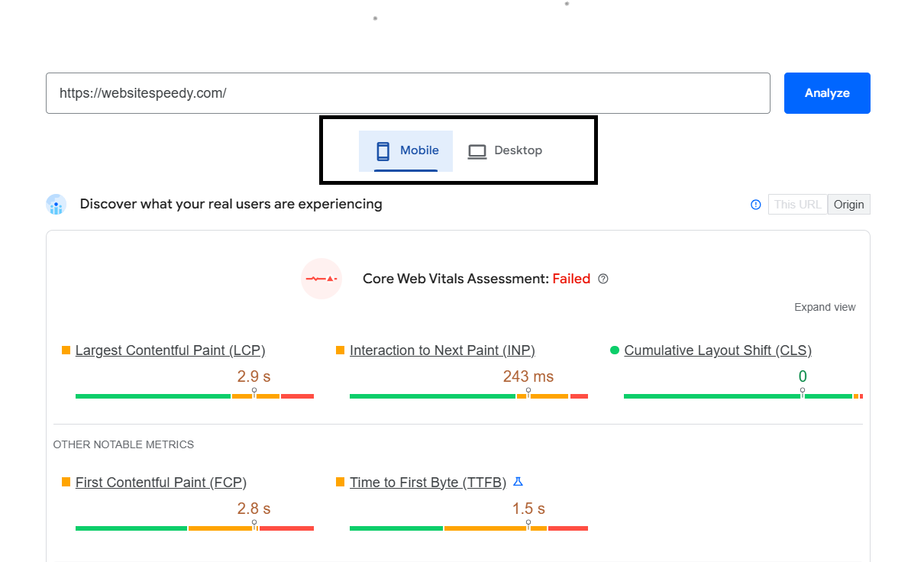924x562 pixels.
Task: Click the real users experience chart icon
Action: (57, 205)
